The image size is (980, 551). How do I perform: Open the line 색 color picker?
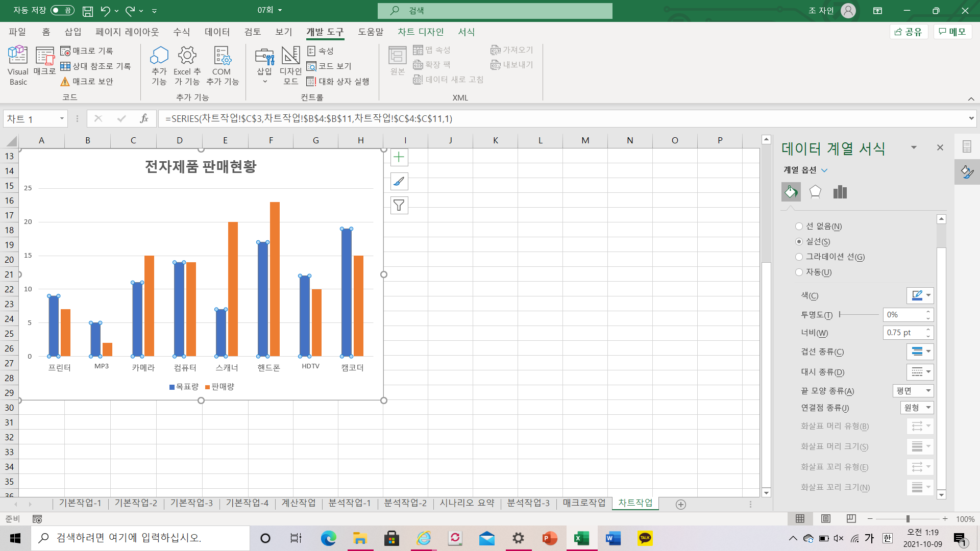click(920, 295)
